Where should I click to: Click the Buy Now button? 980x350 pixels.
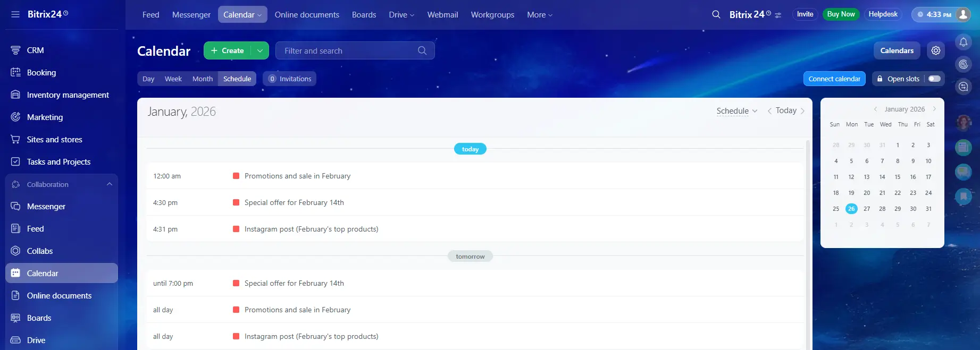[x=841, y=14]
